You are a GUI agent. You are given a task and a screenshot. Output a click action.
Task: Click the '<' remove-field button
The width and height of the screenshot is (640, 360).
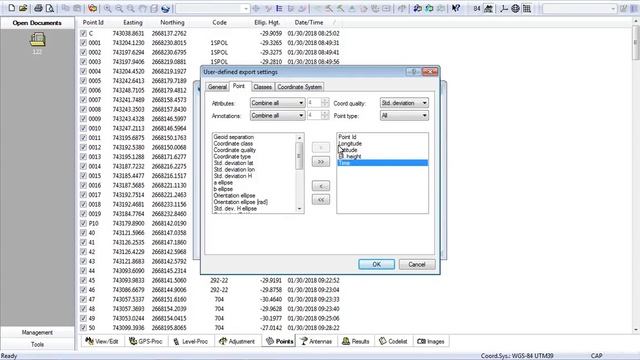321,186
